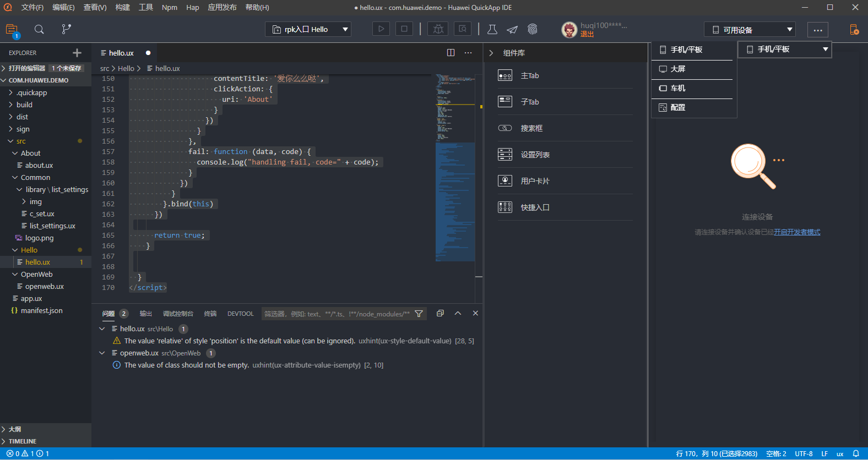Open the 编辑(E) menu
Viewport: 868px width, 460px height.
click(x=63, y=7)
